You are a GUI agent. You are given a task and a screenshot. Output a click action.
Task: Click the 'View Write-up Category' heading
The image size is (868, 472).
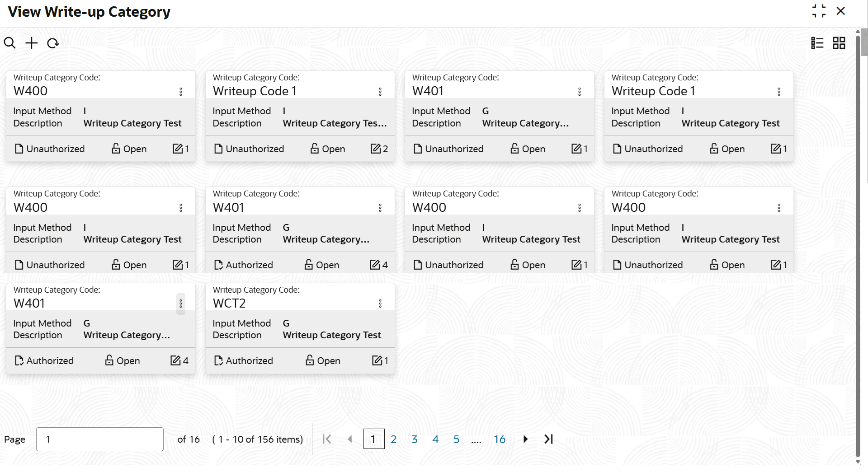click(x=89, y=12)
